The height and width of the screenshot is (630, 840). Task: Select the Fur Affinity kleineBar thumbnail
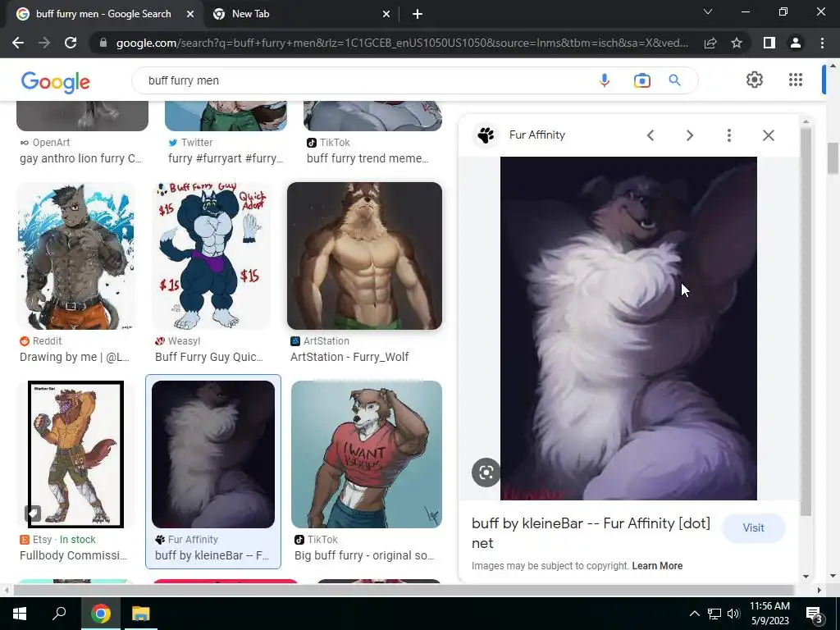[x=213, y=454]
